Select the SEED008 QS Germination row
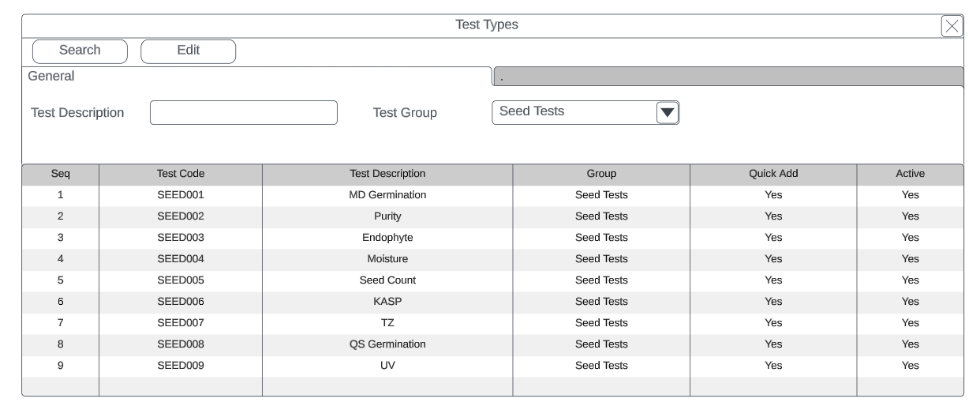Screen dimensions: 980x406 click(x=387, y=344)
